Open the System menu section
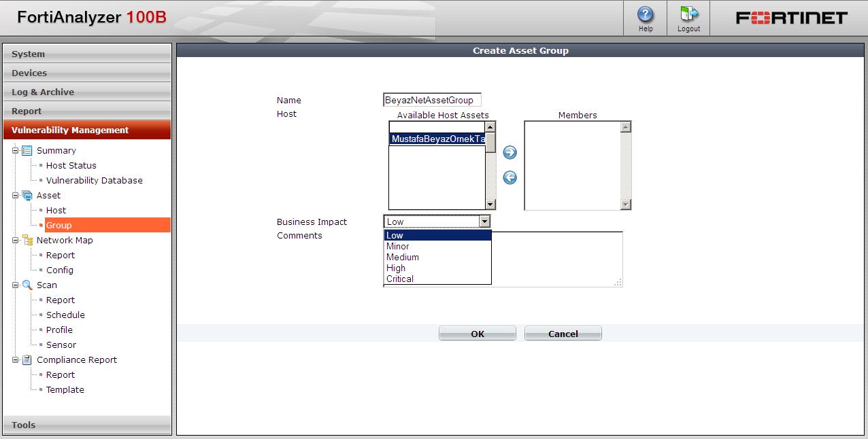The image size is (868, 439). point(87,54)
